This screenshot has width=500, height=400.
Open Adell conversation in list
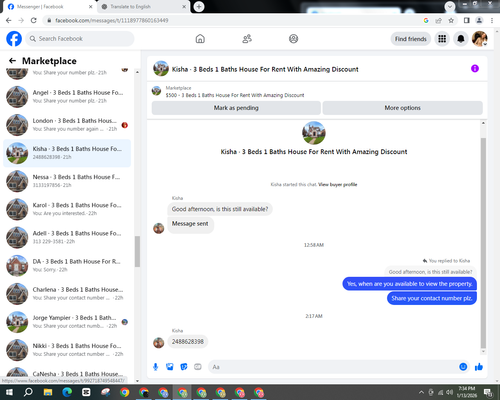point(67,238)
